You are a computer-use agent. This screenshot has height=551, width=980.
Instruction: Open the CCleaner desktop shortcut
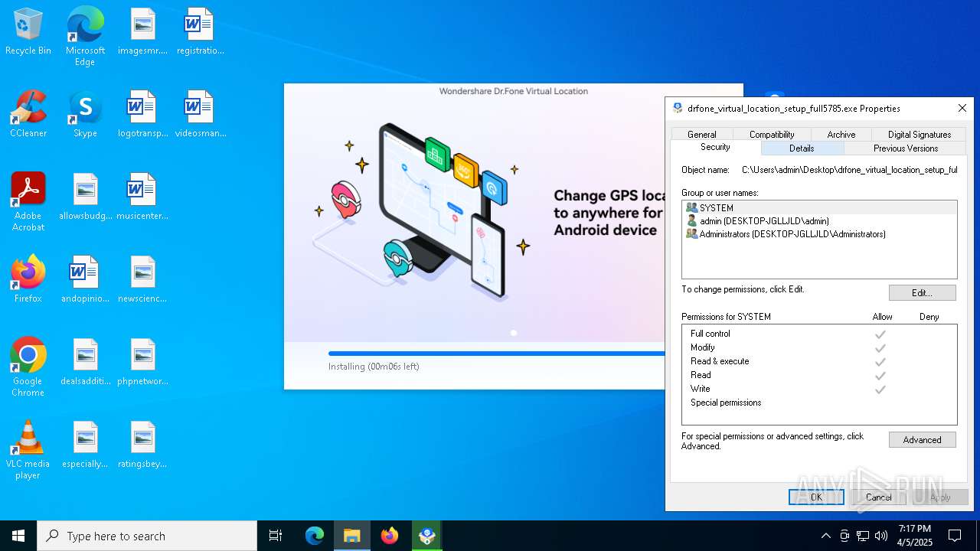pos(28,114)
